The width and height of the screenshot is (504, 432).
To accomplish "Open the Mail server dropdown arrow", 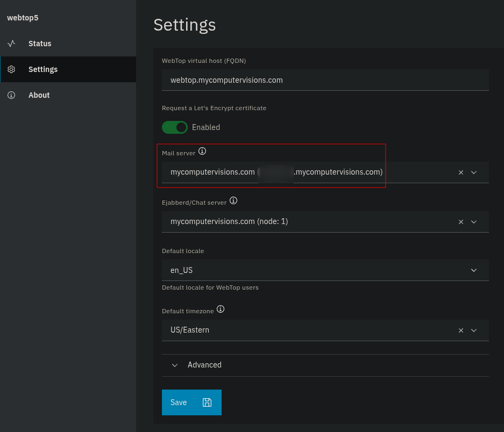I will 474,172.
